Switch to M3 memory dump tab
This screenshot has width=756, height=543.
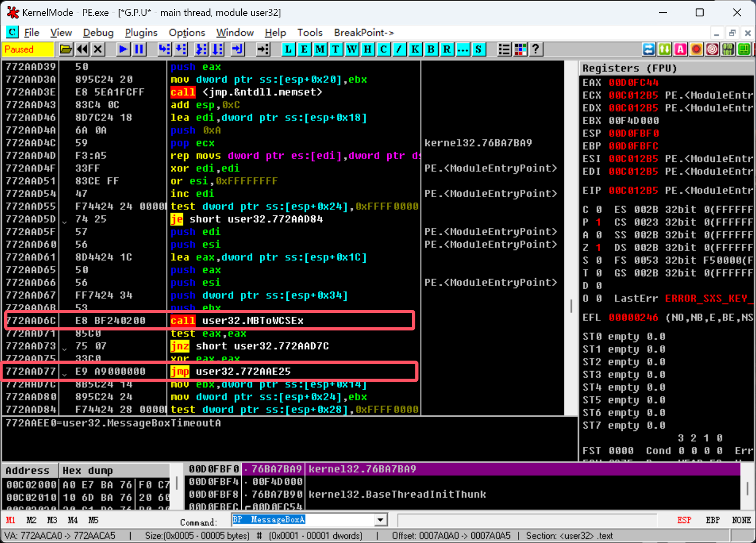(52, 520)
